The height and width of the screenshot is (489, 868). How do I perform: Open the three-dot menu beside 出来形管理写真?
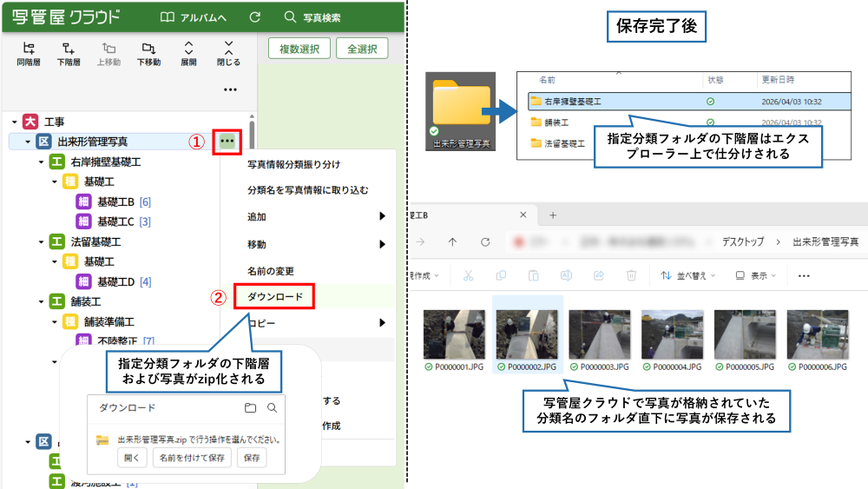pos(227,141)
